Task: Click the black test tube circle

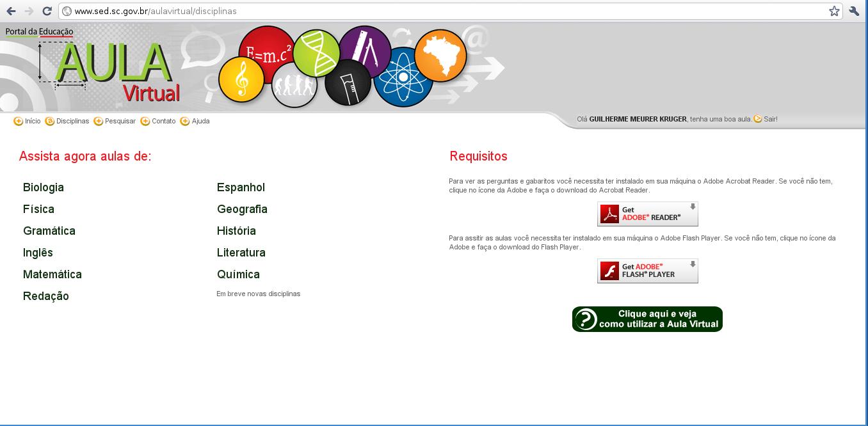Action: point(348,83)
